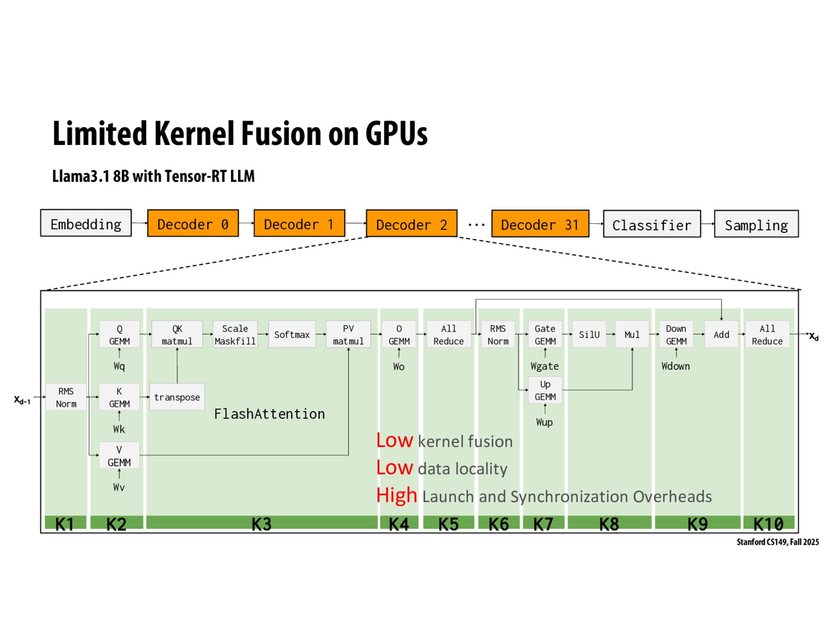Select the Q GEMM block
The height and width of the screenshot is (644, 834).
[x=119, y=334]
